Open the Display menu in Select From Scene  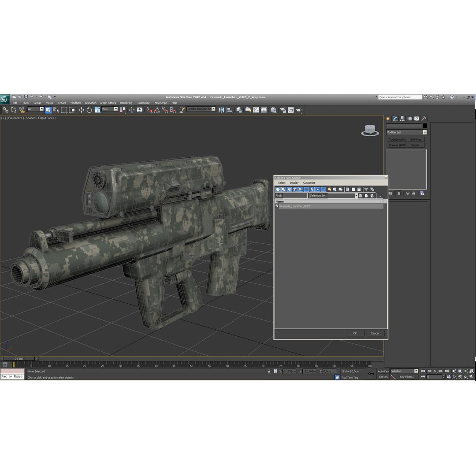click(x=294, y=183)
